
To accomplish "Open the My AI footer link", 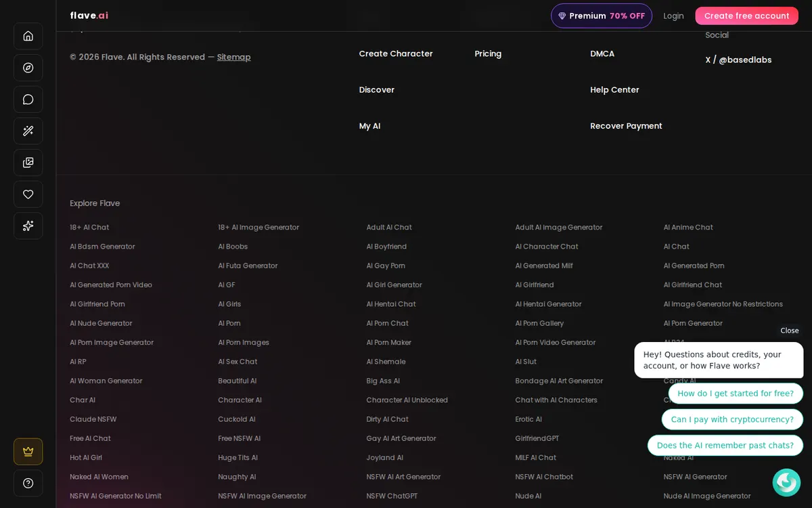I will tap(369, 126).
